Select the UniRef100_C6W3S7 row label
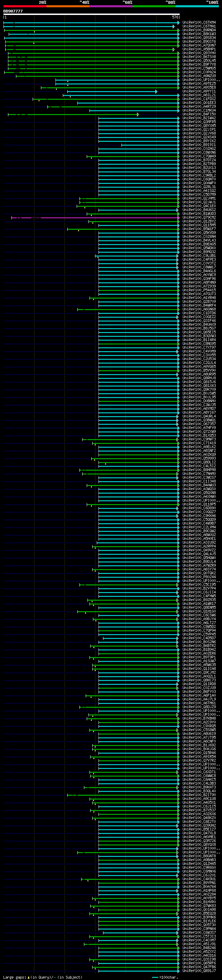222x980 pixels. pos(199,932)
